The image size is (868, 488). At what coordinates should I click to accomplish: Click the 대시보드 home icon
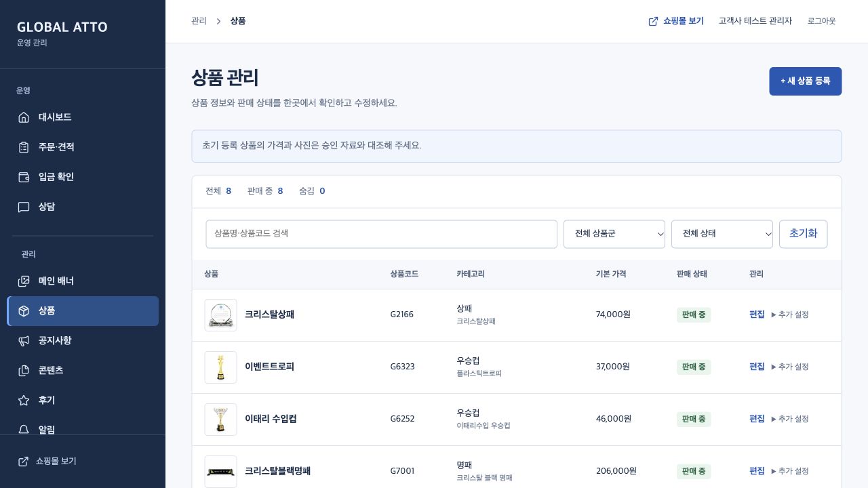coord(24,117)
